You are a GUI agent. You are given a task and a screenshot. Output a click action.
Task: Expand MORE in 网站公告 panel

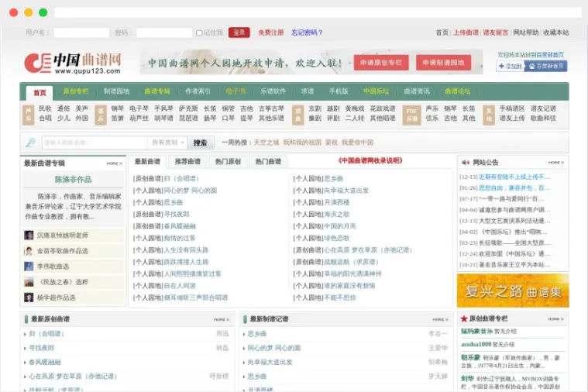pos(555,163)
